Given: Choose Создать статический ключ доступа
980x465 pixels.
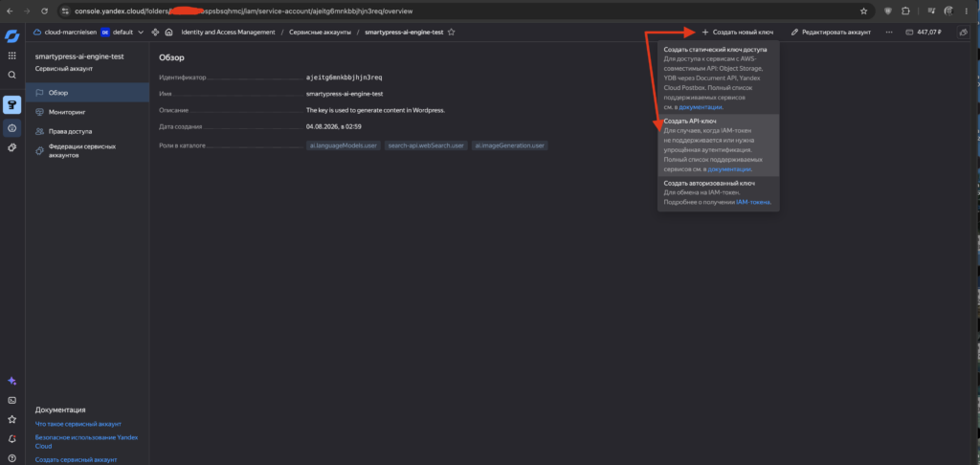Looking at the screenshot, I should coord(718,78).
